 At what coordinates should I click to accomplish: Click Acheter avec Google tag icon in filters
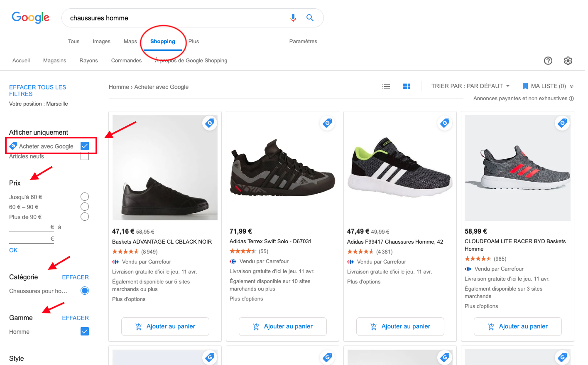(13, 146)
